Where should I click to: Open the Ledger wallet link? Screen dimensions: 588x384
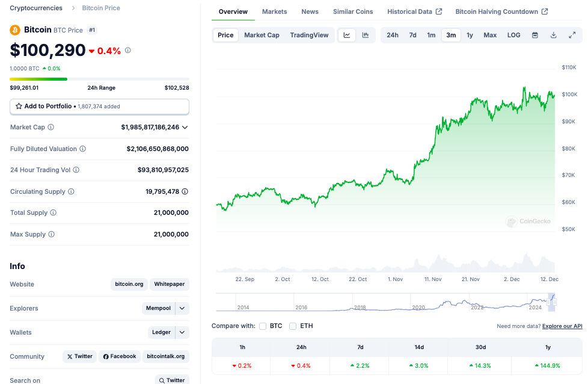point(161,332)
